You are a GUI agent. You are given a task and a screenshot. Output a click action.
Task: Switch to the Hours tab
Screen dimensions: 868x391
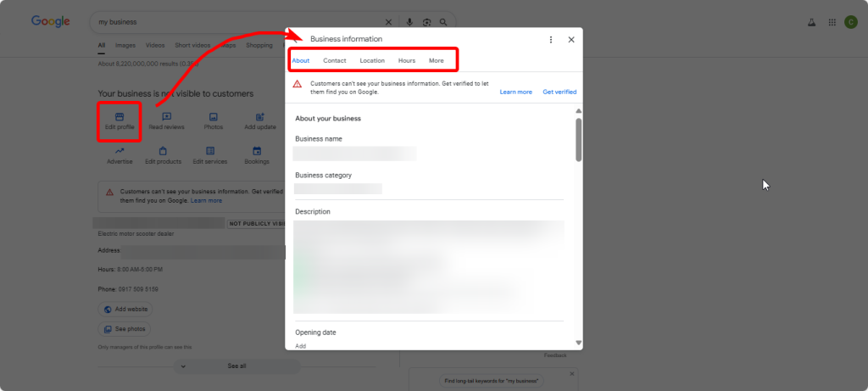point(407,60)
